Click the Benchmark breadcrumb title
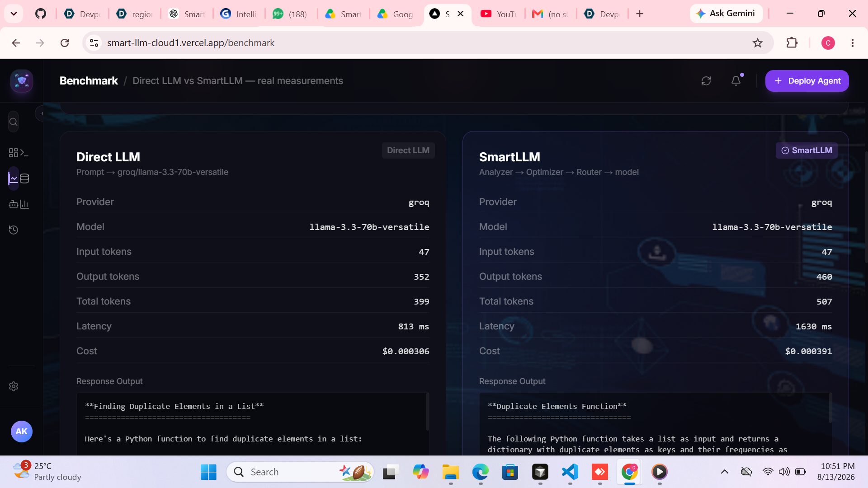This screenshot has height=488, width=868. [x=89, y=81]
